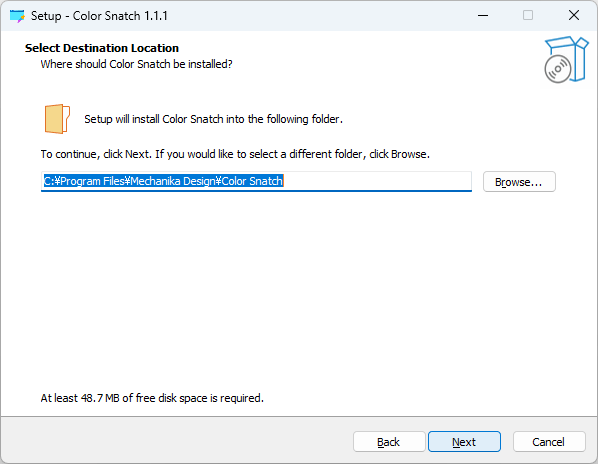Screen dimensions: 598x464
Task: Click the Setup - Color Snatch 1.1.1 title
Action: point(99,16)
